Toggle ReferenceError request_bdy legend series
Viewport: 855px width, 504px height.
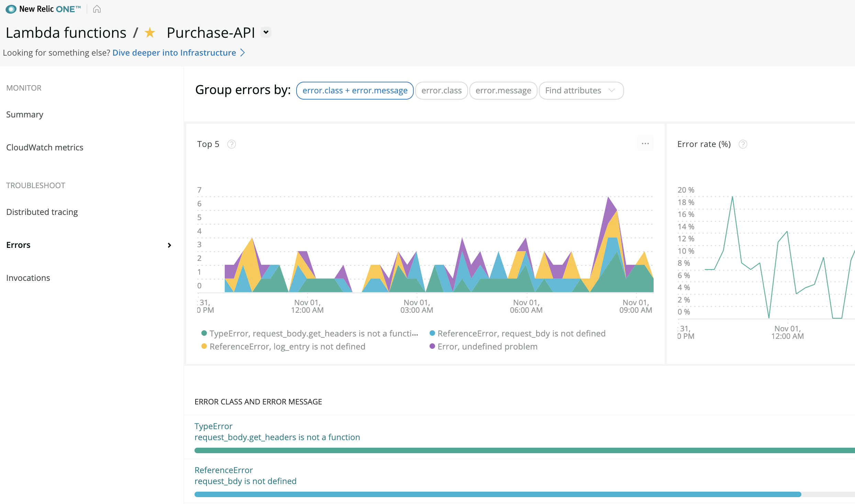point(518,333)
